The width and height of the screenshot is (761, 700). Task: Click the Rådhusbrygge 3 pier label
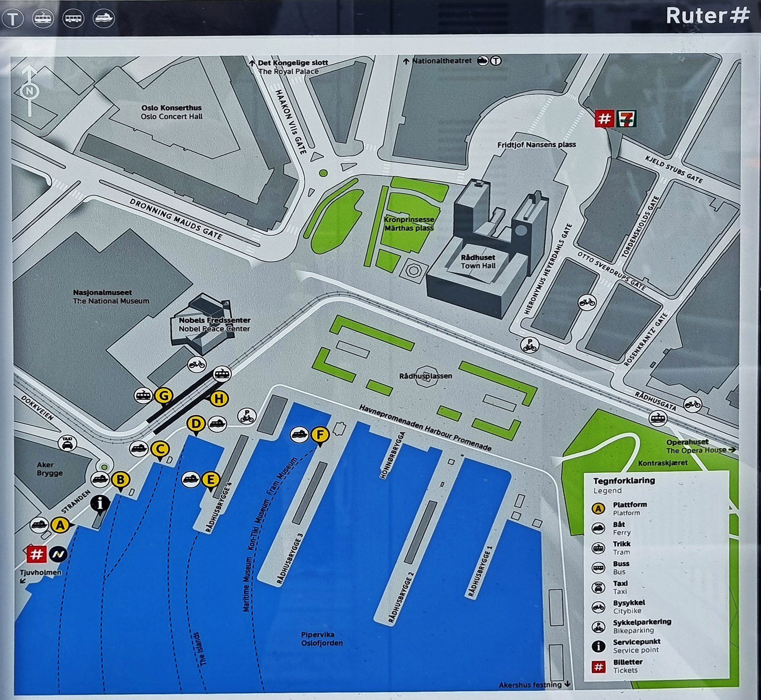pyautogui.click(x=290, y=559)
